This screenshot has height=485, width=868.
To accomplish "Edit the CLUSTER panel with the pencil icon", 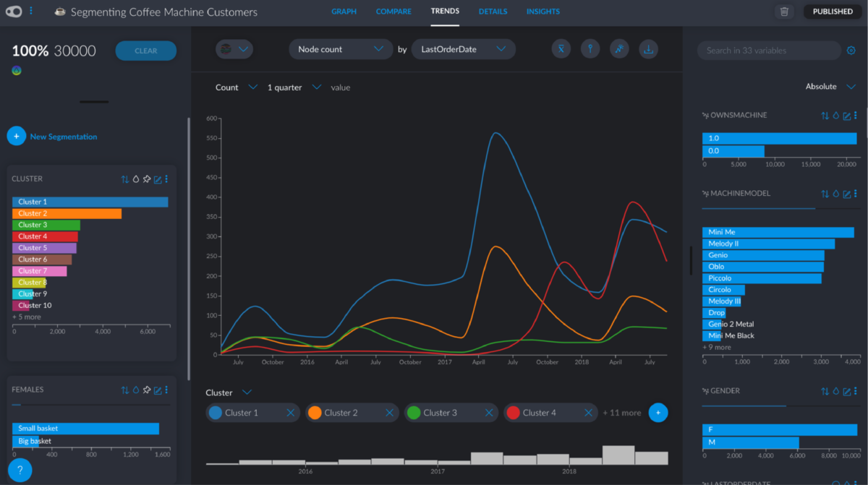I will 156,179.
